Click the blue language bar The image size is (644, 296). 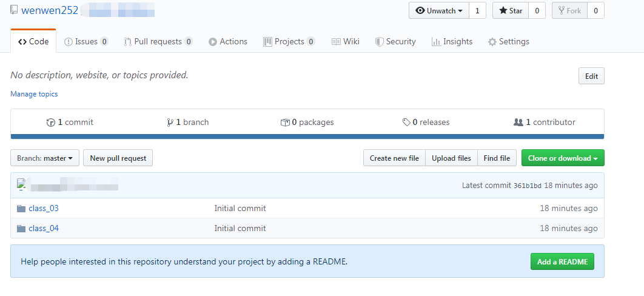[x=307, y=136]
